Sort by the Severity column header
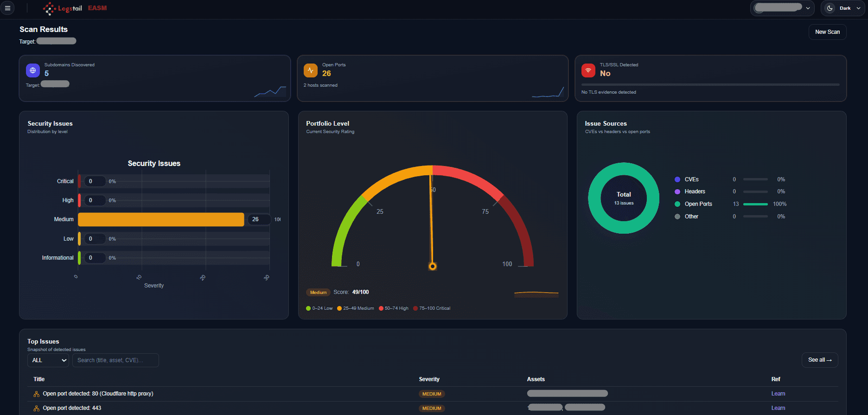This screenshot has height=415, width=868. [x=429, y=379]
